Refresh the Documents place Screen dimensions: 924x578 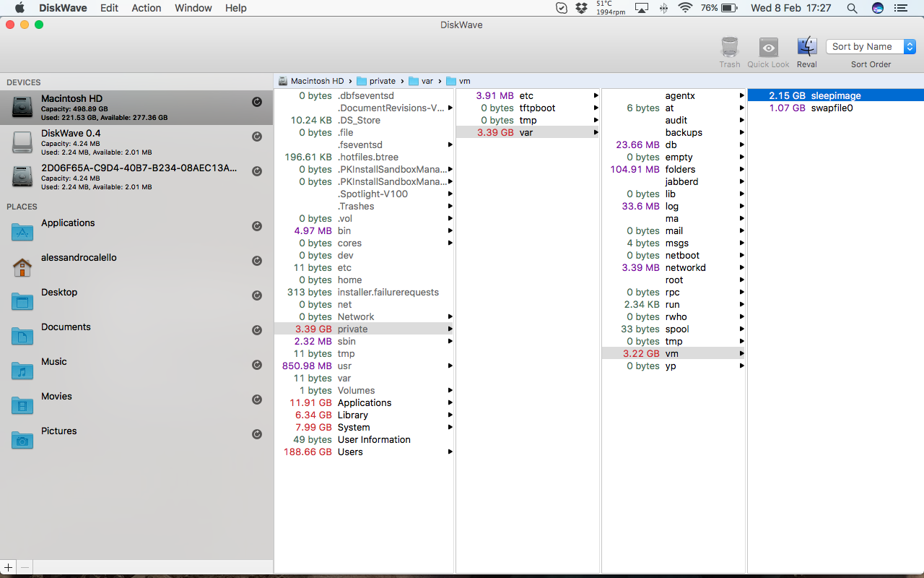click(256, 330)
